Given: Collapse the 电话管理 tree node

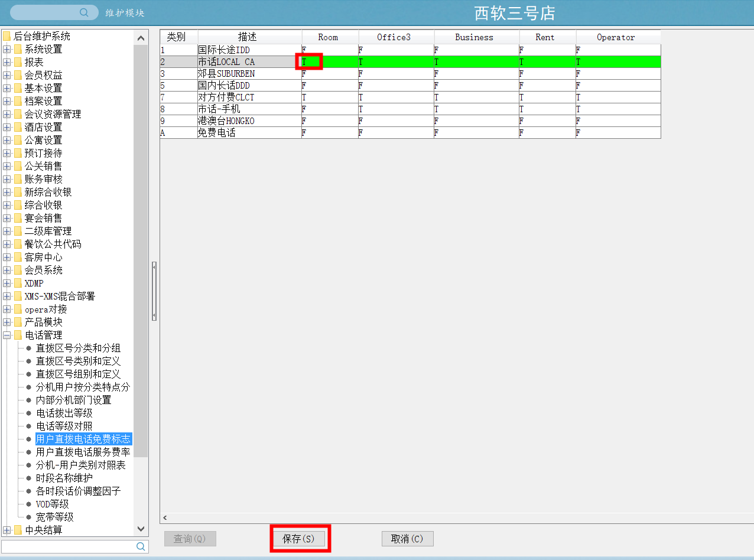Looking at the screenshot, I should [6, 336].
